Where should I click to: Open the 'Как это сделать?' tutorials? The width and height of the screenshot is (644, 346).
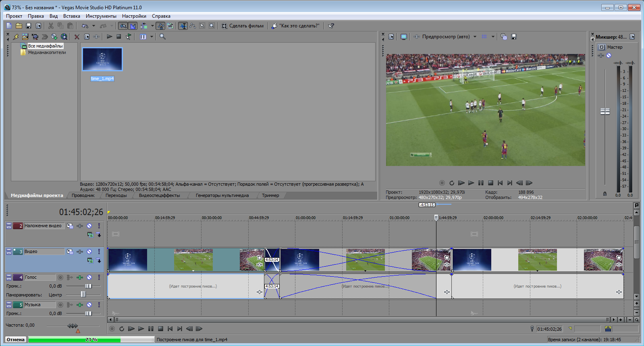[x=295, y=26]
